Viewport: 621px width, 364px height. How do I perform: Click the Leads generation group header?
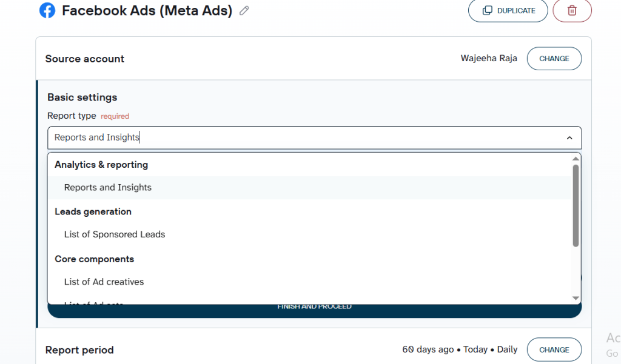tap(93, 211)
